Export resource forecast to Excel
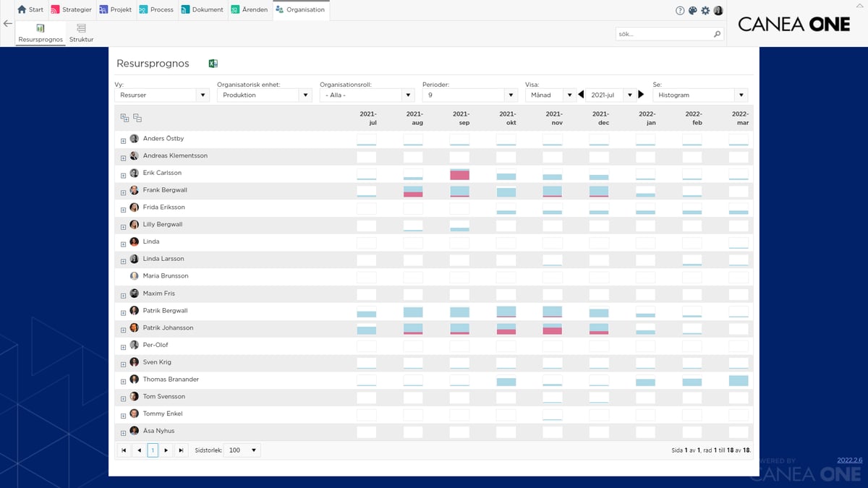This screenshot has width=868, height=488. click(x=213, y=64)
